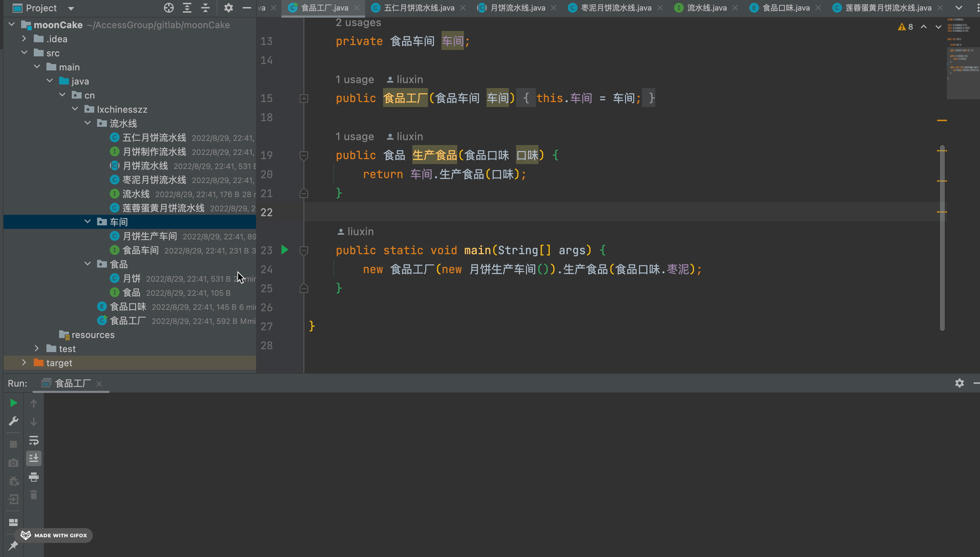The image size is (980, 557).
Task: Open the Project panel settings gear
Action: 229,8
